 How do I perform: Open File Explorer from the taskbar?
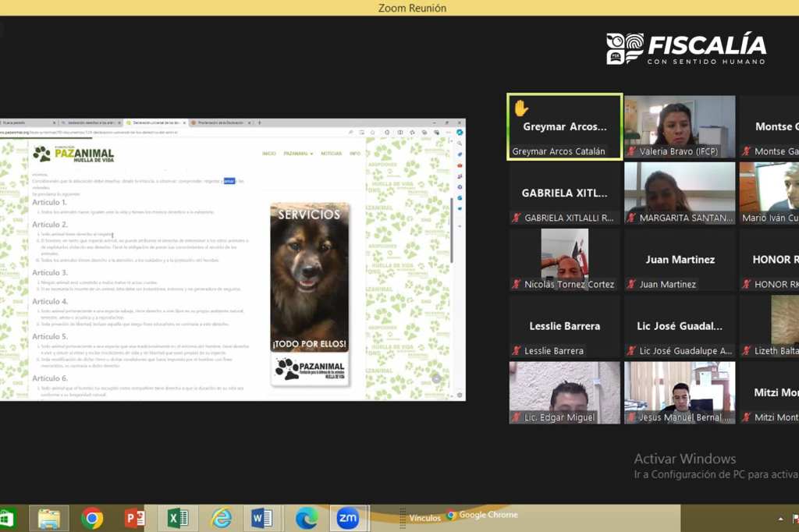point(49,518)
